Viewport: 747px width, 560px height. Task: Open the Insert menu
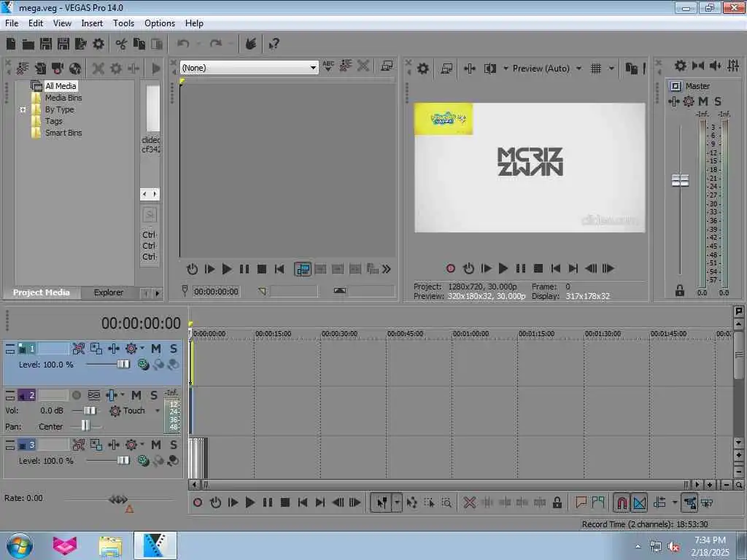92,23
